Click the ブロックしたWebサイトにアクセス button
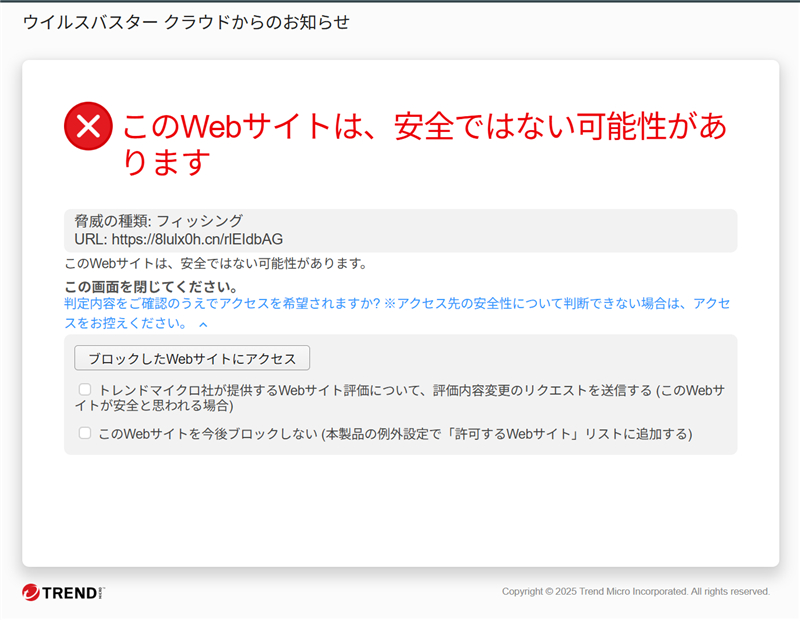 192,358
